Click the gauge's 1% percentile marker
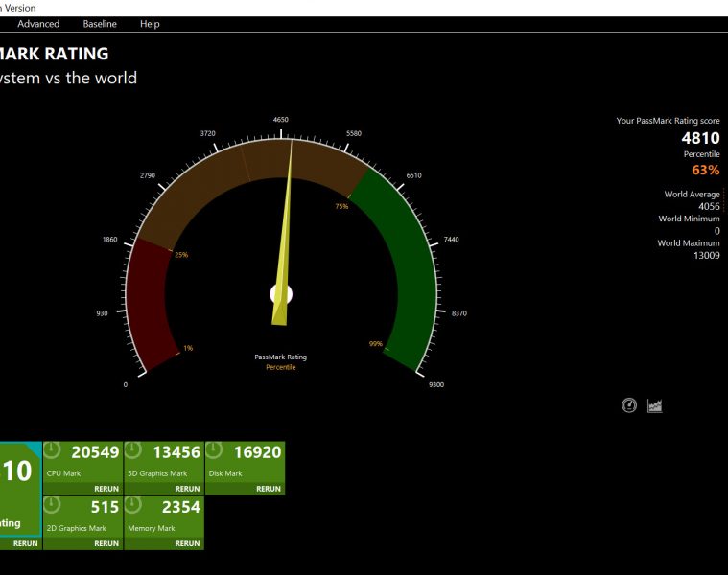Screen dimensions: 728x575 coord(188,348)
